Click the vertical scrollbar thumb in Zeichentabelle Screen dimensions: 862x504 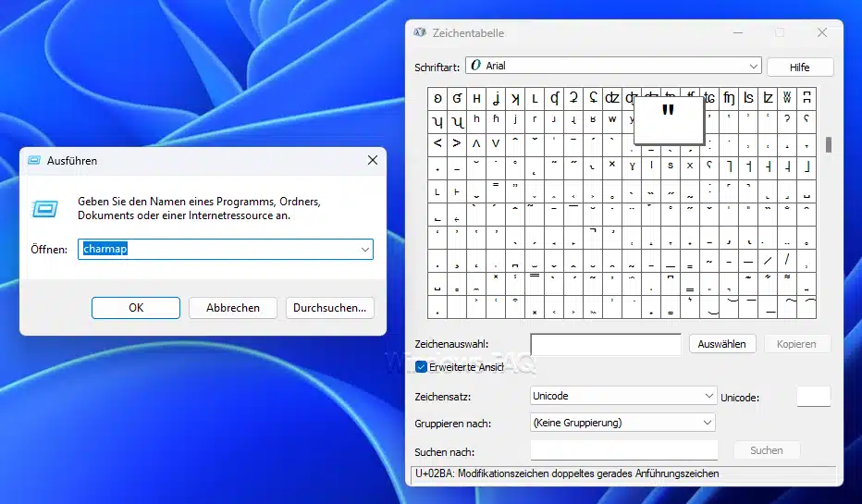click(x=829, y=144)
